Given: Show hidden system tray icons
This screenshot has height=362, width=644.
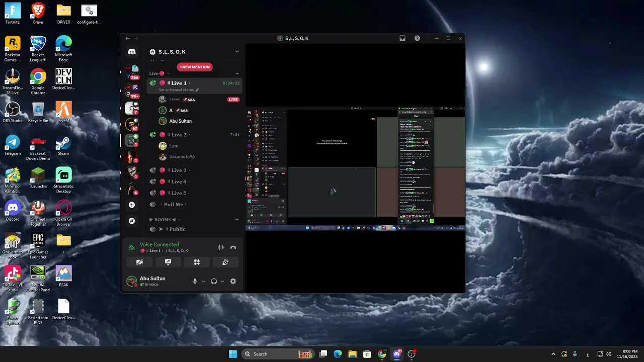Looking at the screenshot, I should [553, 354].
